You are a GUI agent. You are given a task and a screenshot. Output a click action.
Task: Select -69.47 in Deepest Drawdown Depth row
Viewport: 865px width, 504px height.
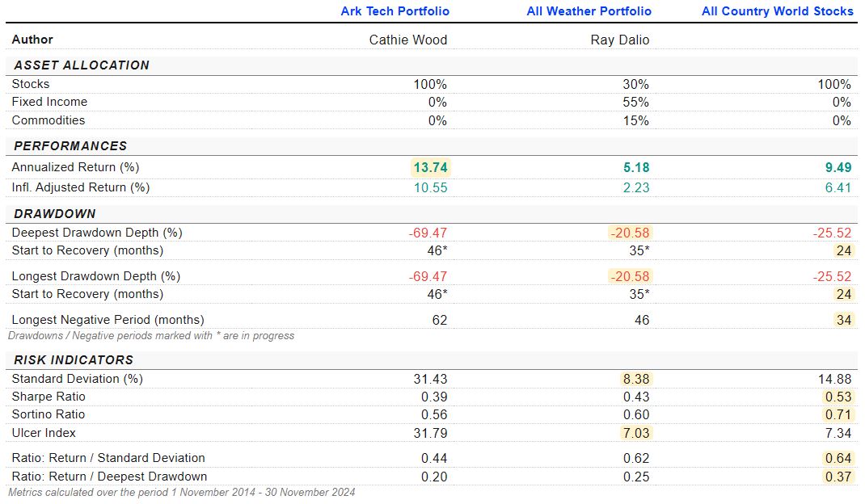(428, 233)
